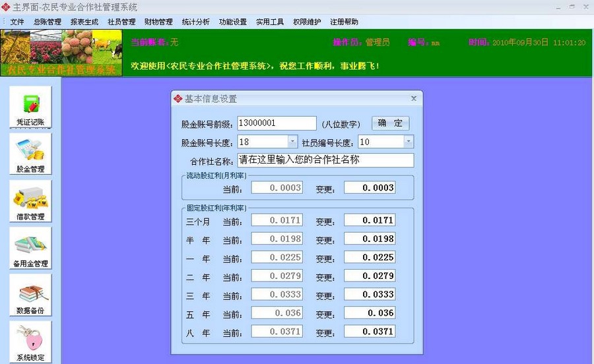This screenshot has height=364, width=594.
Task: Open the 注册帮助 menu
Action: click(x=344, y=22)
